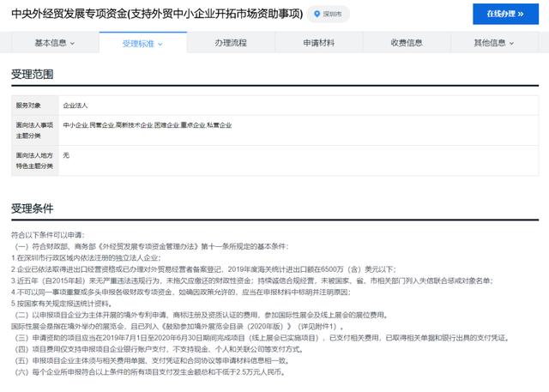
Task: Open the 其他信息 tab
Action: click(x=494, y=43)
